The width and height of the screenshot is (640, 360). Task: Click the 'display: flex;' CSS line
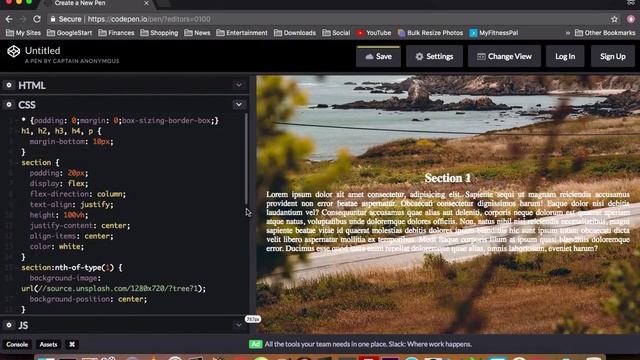[59, 183]
